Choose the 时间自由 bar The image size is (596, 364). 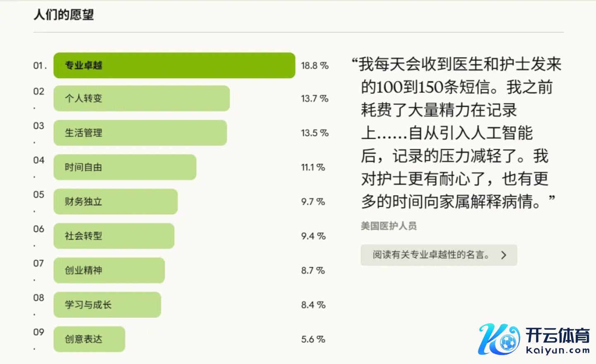click(x=125, y=167)
